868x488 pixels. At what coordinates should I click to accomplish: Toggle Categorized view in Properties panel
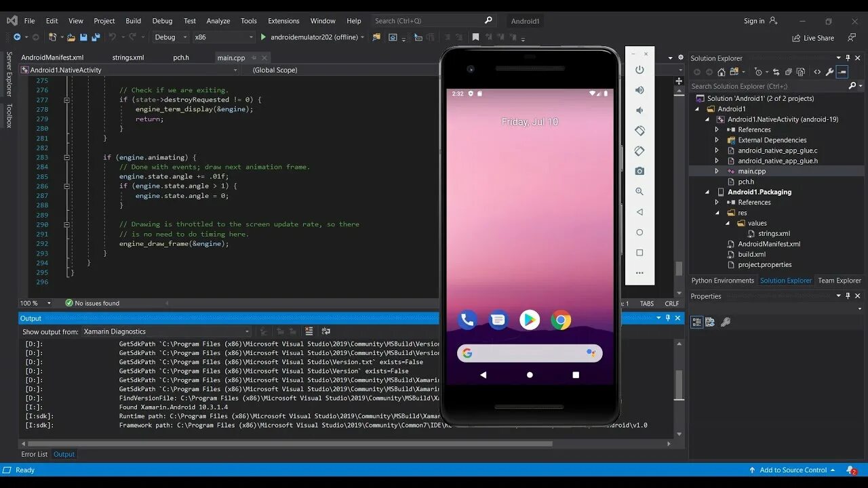tap(696, 322)
